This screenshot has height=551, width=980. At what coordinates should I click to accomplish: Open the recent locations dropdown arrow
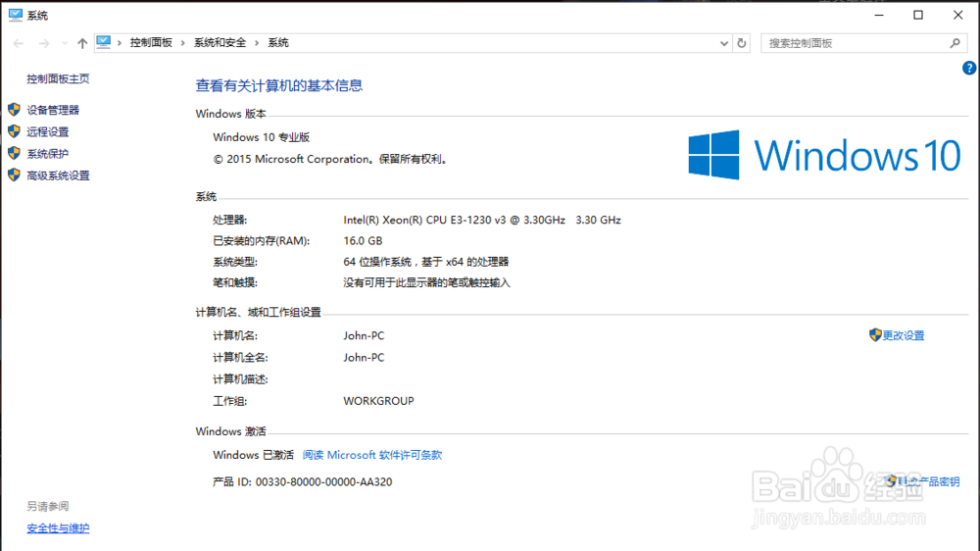[x=65, y=43]
